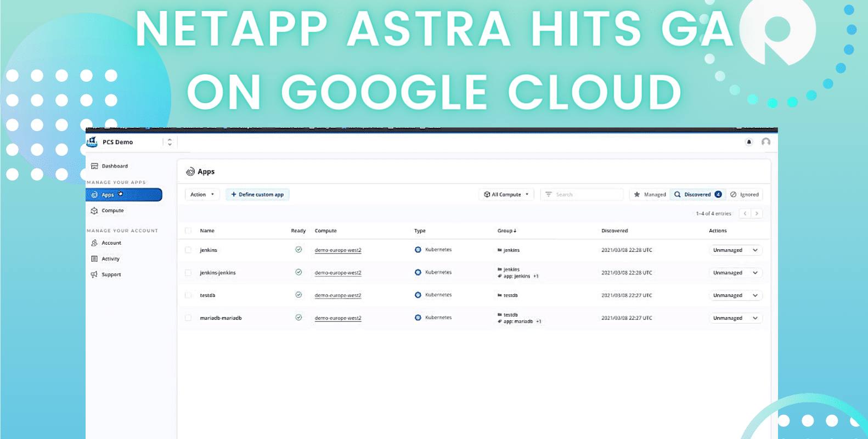Viewport: 868px width, 439px height.
Task: Open the user profile avatar icon
Action: coord(766,142)
